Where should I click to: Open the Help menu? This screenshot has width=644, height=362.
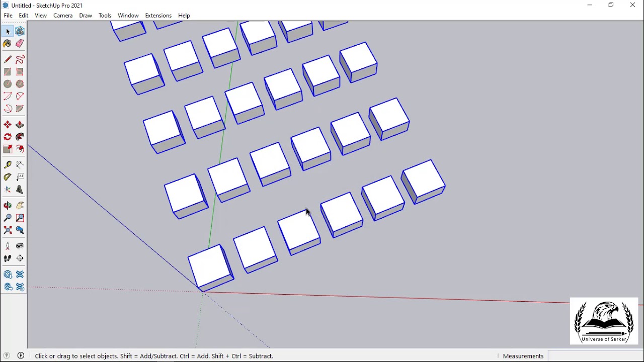(x=184, y=16)
